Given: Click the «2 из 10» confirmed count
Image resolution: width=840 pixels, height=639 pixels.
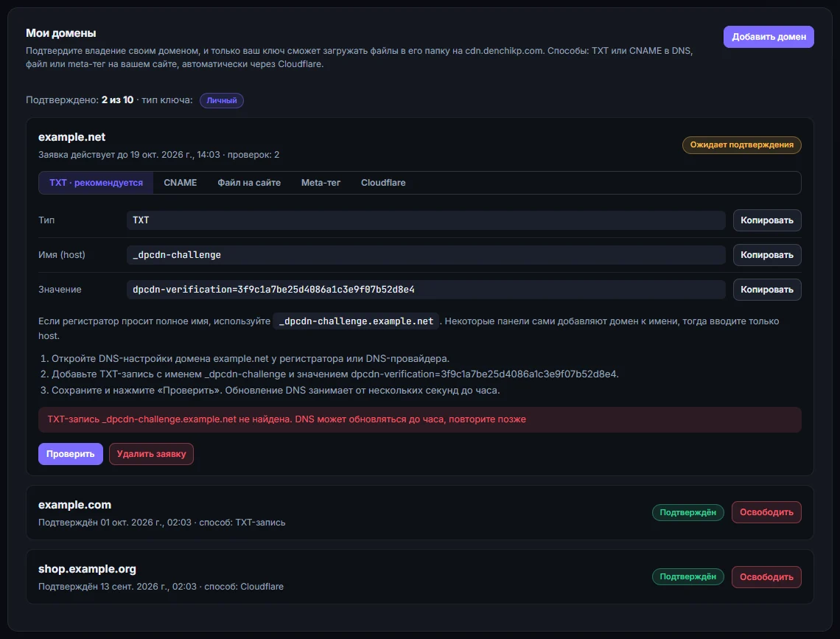Looking at the screenshot, I should click(x=117, y=100).
